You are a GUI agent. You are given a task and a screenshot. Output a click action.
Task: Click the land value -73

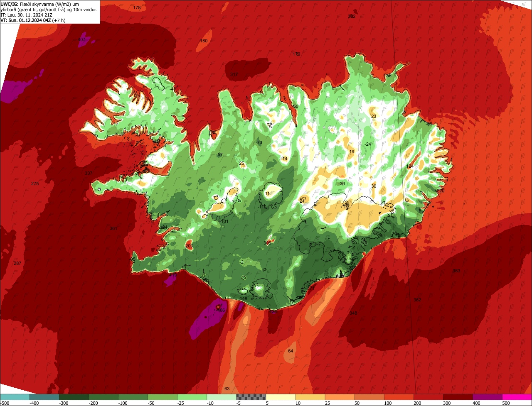259,143
